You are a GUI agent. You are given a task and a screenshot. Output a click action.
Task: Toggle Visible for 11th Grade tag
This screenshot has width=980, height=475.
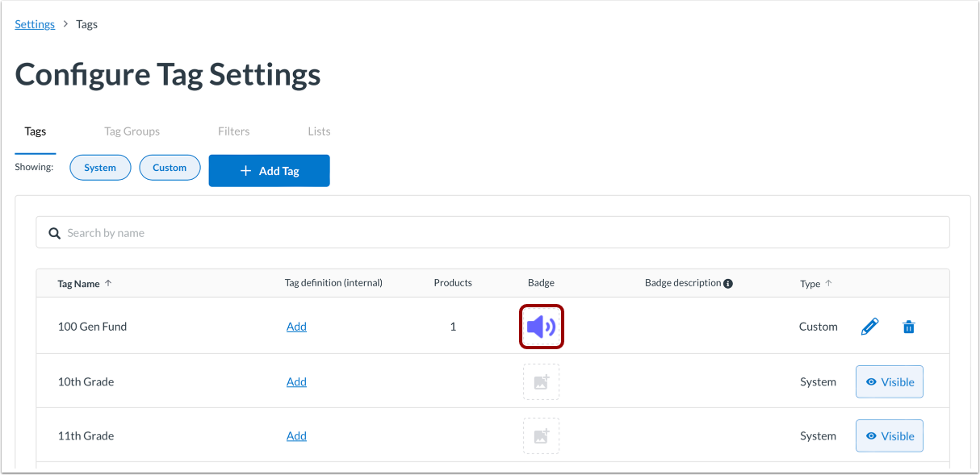coord(890,436)
